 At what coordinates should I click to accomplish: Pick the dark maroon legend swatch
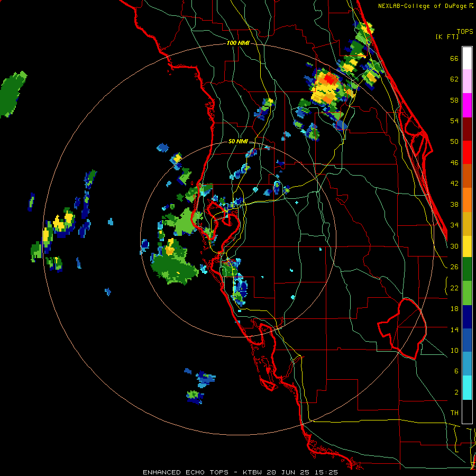click(x=467, y=130)
